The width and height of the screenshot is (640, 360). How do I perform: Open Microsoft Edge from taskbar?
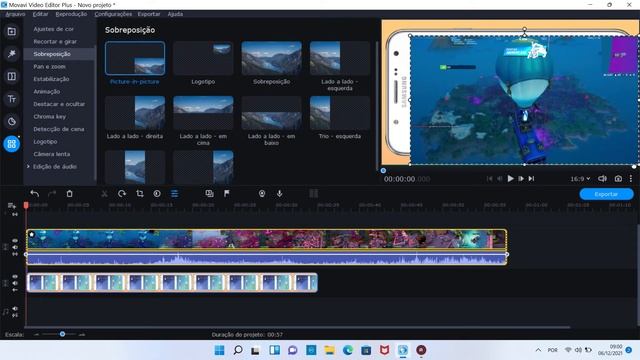click(x=348, y=350)
